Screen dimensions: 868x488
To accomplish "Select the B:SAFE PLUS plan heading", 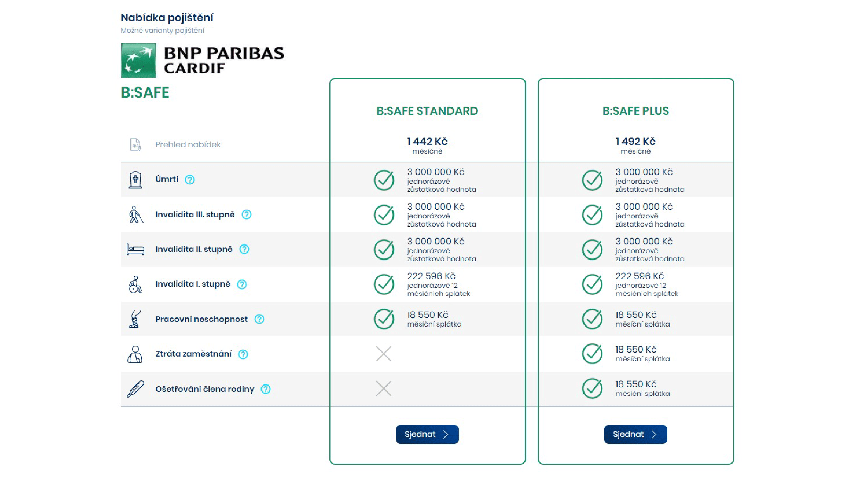I will coord(635,111).
